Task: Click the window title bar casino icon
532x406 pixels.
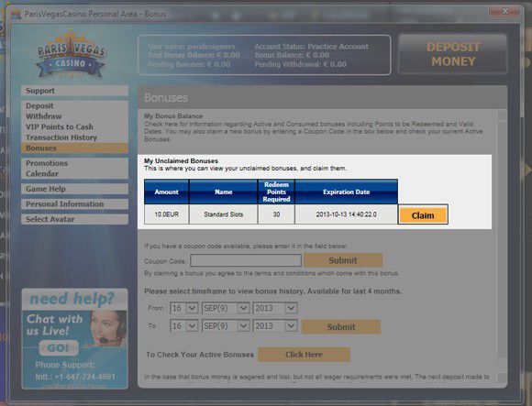Action: coord(16,15)
